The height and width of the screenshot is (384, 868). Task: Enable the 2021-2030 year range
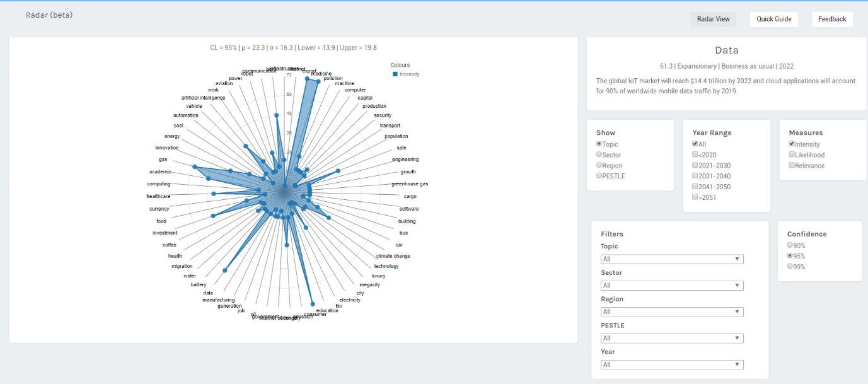695,166
